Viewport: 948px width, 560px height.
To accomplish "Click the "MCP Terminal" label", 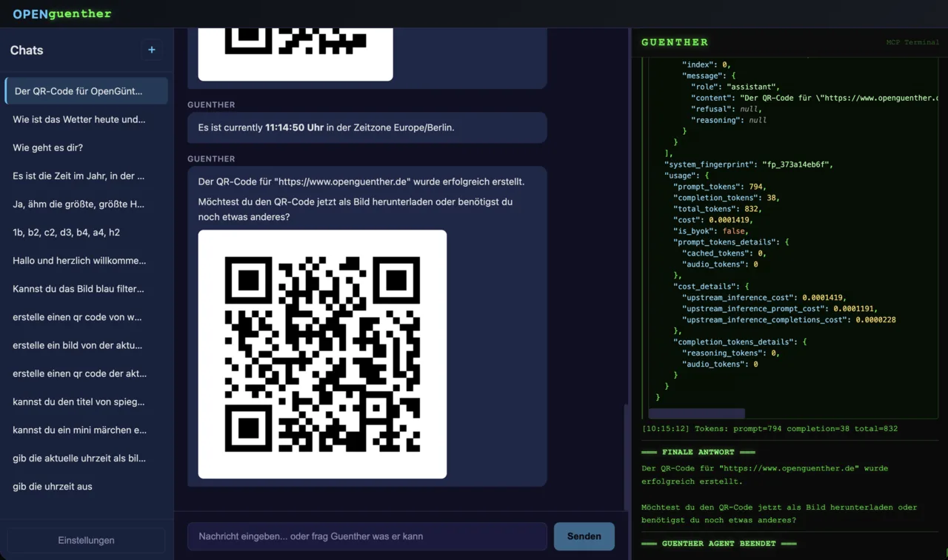I will 912,42.
